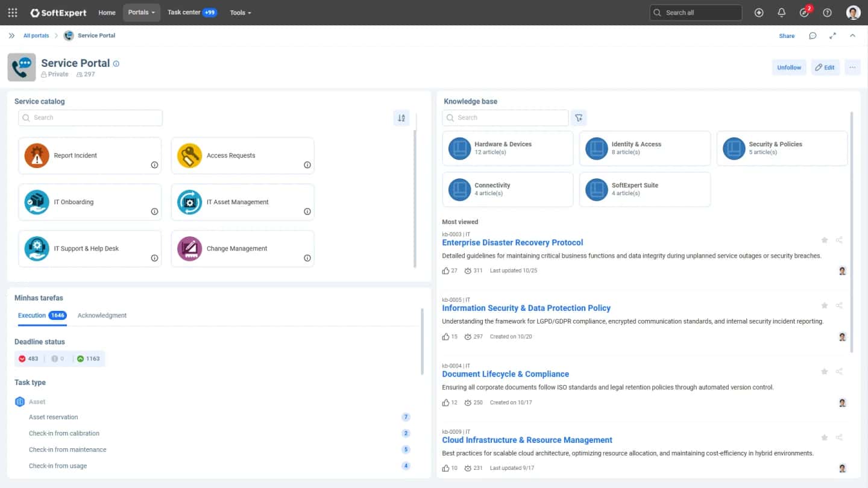868x488 pixels.
Task: Click info icon on Report Incident card
Action: [x=154, y=165]
